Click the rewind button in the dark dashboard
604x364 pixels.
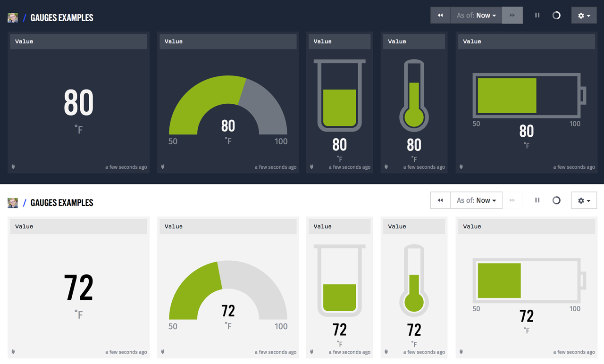coord(440,16)
